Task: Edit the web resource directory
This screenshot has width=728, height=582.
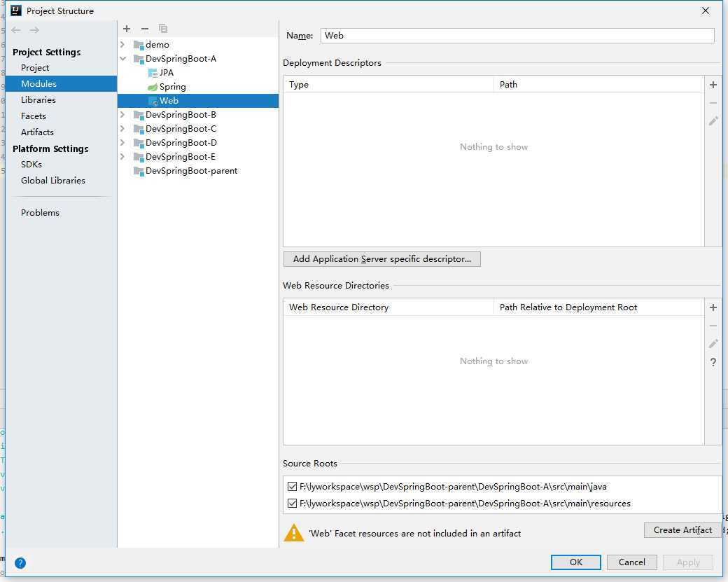Action: tap(713, 344)
